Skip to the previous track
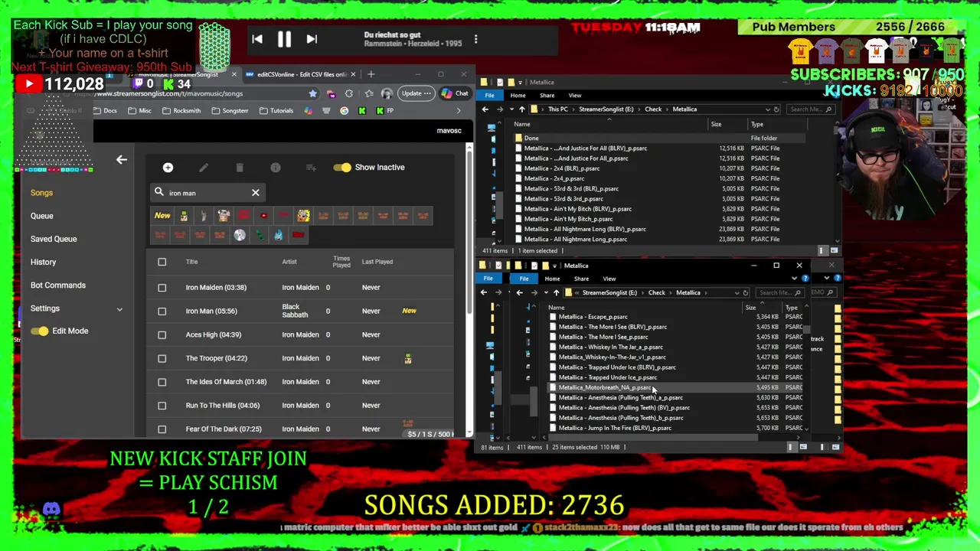The width and height of the screenshot is (980, 551). (257, 39)
